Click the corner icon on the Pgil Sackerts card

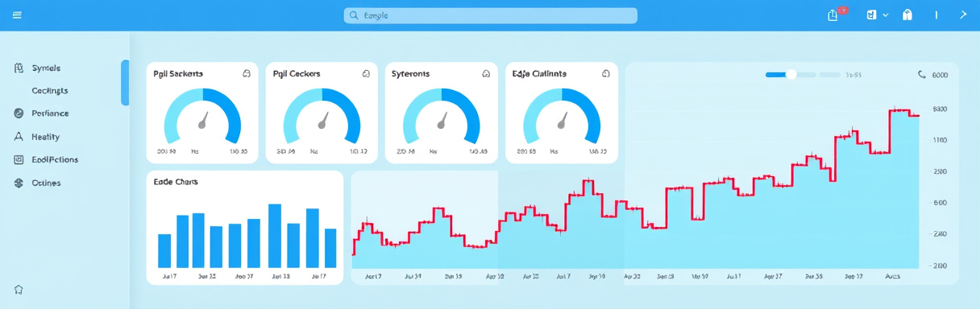(x=247, y=73)
